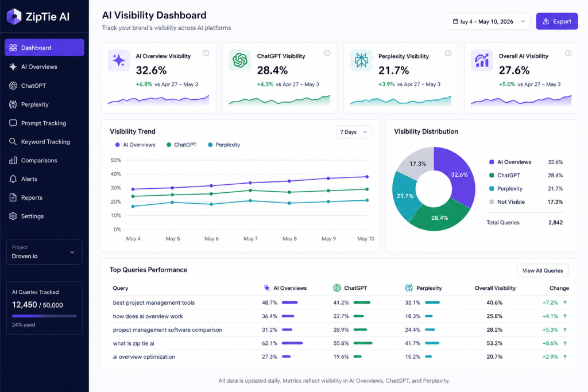Toggle Perplexity series in Visibility Trend legend

[x=224, y=145]
